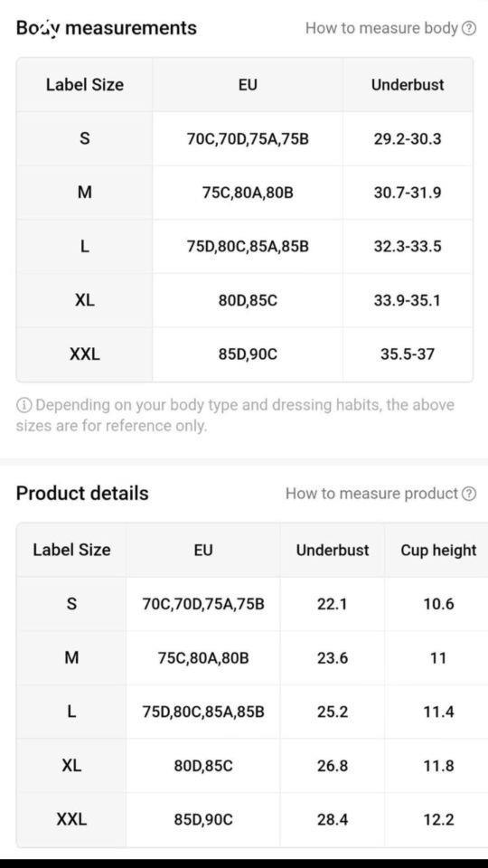Select the XL label in Body measurements
Screen dimensions: 488x868
tap(85, 300)
